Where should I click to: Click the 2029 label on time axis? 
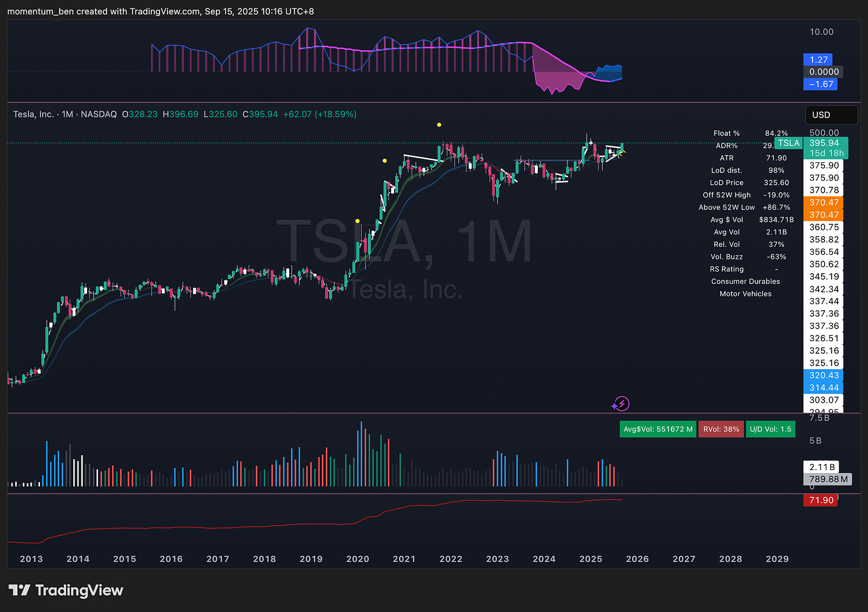(x=777, y=559)
